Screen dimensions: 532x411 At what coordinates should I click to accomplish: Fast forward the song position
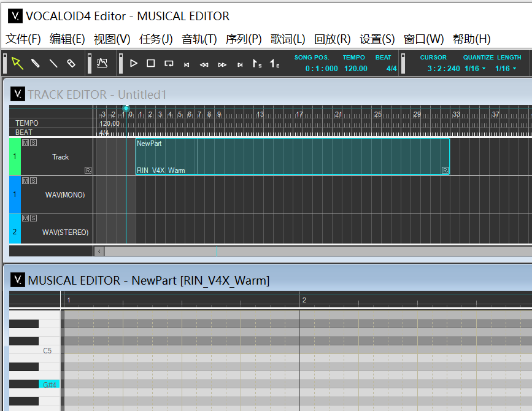pos(222,64)
